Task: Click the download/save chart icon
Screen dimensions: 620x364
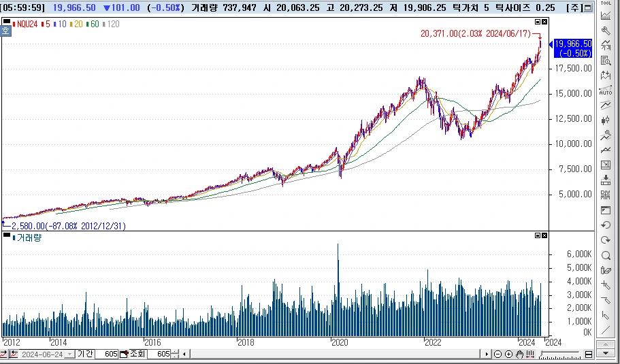Action: pyautogui.click(x=606, y=180)
